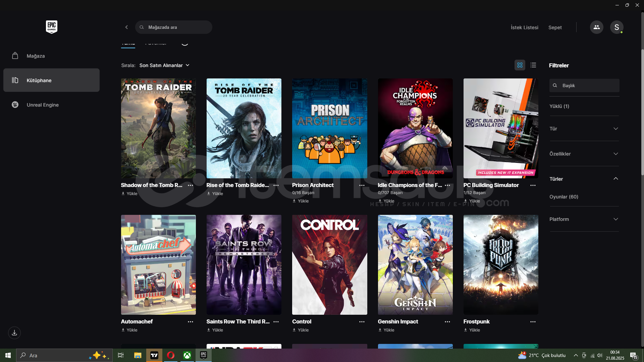Click the taskbar Ara search box
Viewport: 644px width, 362px height.
tap(64, 355)
